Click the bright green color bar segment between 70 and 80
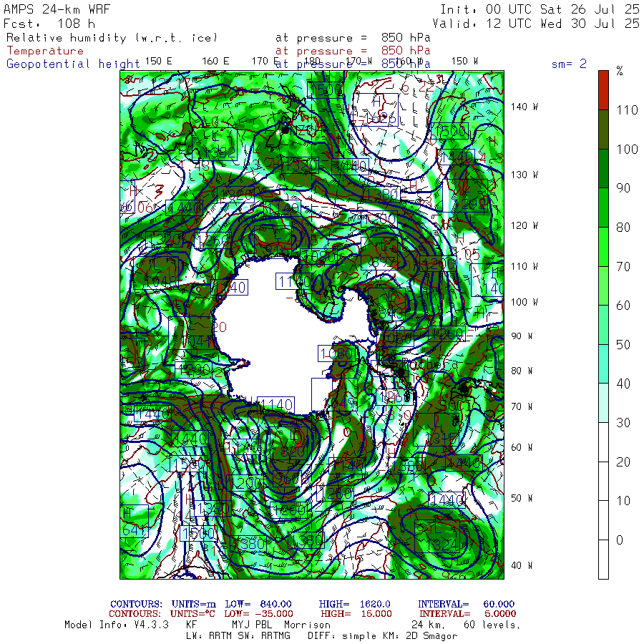The image size is (644, 644). click(603, 246)
